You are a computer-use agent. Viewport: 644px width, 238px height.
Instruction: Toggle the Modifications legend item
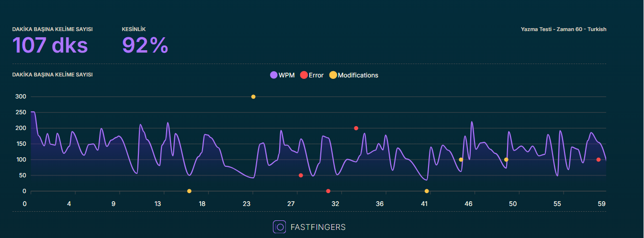pyautogui.click(x=354, y=75)
